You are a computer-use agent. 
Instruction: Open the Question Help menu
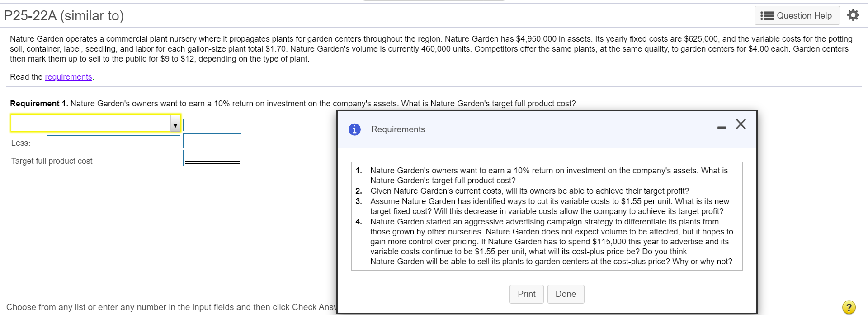coord(797,15)
